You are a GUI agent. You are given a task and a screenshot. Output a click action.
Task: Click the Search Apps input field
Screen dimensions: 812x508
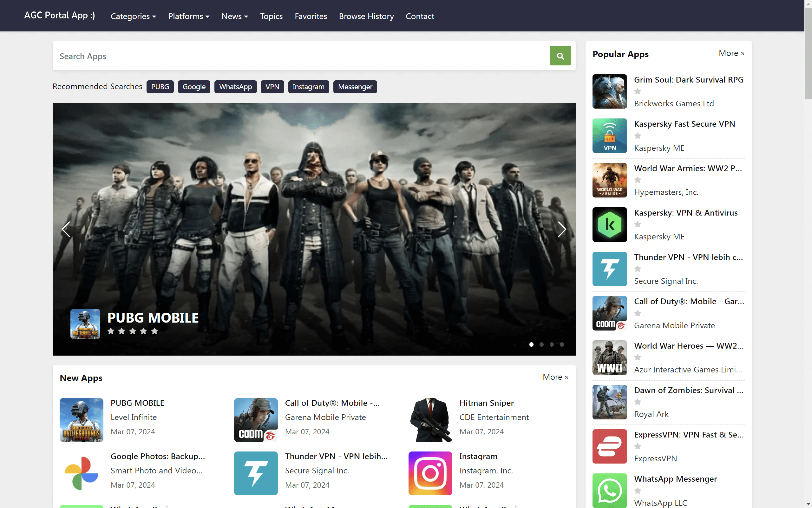[301, 56]
